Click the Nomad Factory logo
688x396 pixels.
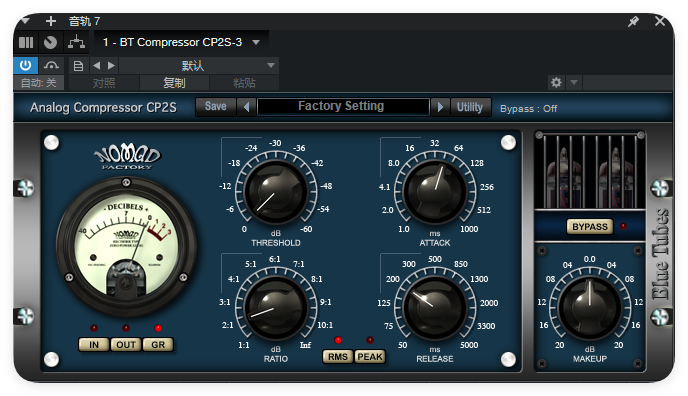coord(127,157)
